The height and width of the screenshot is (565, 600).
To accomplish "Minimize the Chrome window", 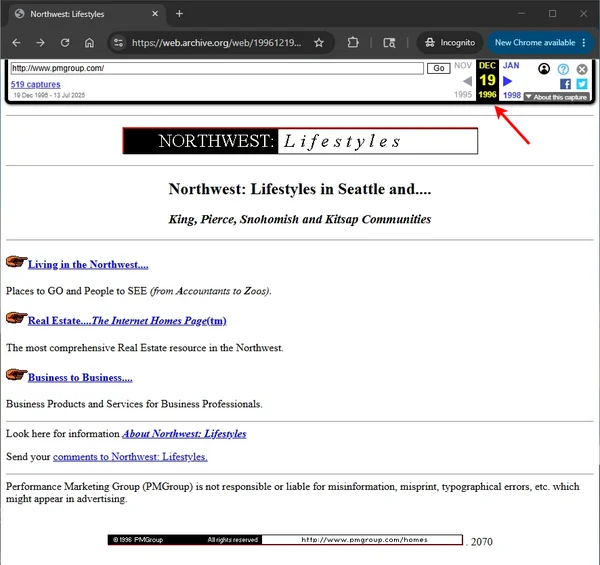I will pyautogui.click(x=521, y=14).
